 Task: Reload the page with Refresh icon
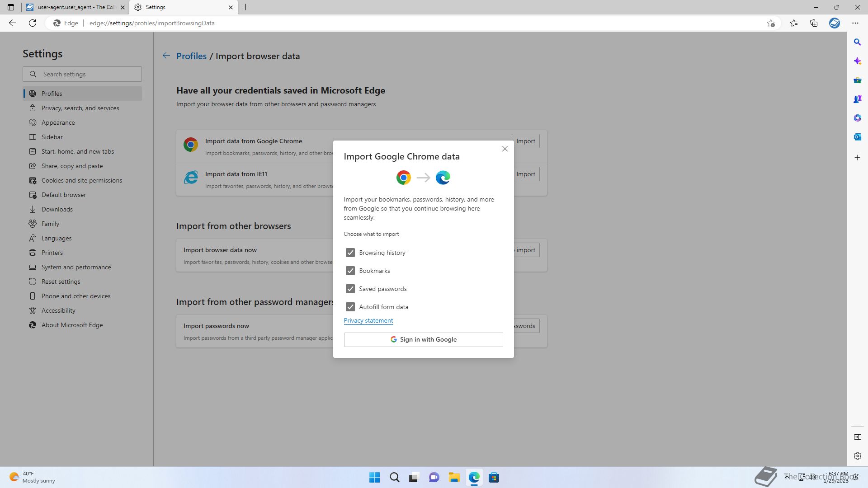click(x=33, y=23)
